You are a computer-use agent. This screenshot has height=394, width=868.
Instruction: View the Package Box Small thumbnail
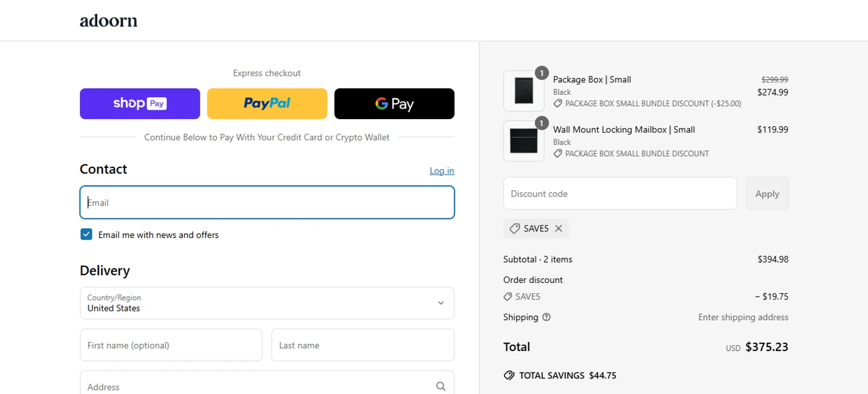524,91
